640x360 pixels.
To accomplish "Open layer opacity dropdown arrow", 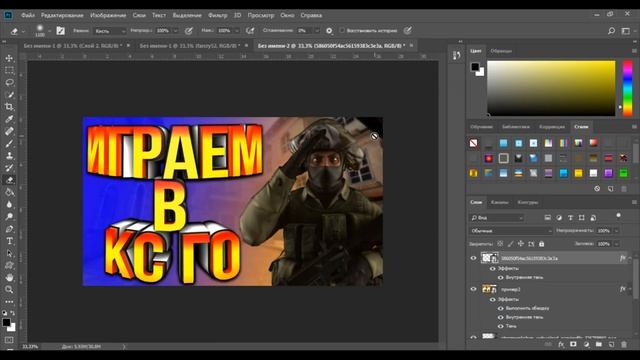I will pos(616,231).
